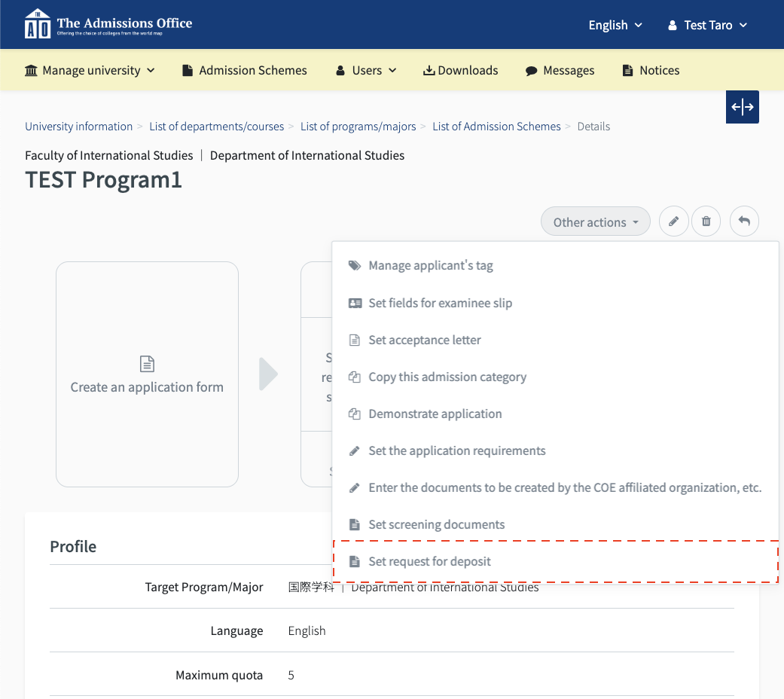
Task: Click the back arrow button
Action: [x=744, y=221]
